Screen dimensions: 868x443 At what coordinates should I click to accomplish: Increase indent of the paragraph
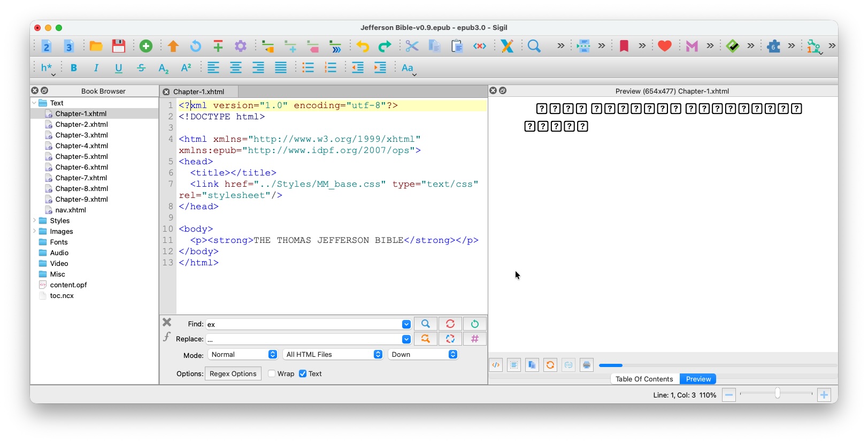[x=380, y=68]
